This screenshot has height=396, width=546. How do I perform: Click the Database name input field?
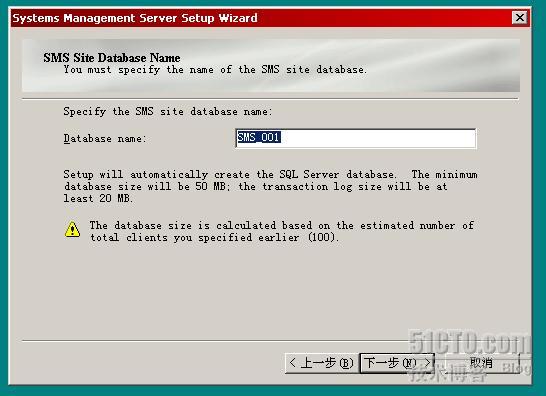[356, 138]
